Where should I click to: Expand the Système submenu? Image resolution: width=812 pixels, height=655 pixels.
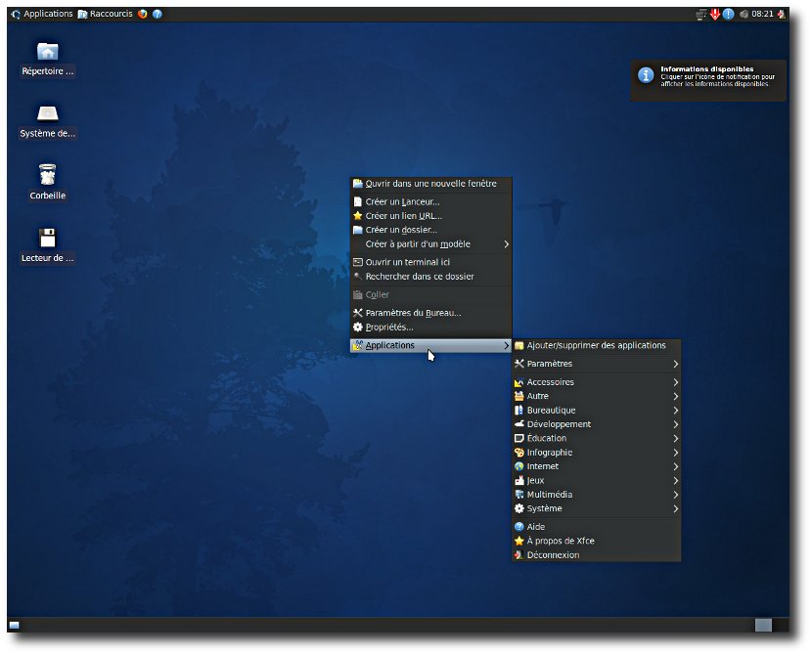coord(596,508)
